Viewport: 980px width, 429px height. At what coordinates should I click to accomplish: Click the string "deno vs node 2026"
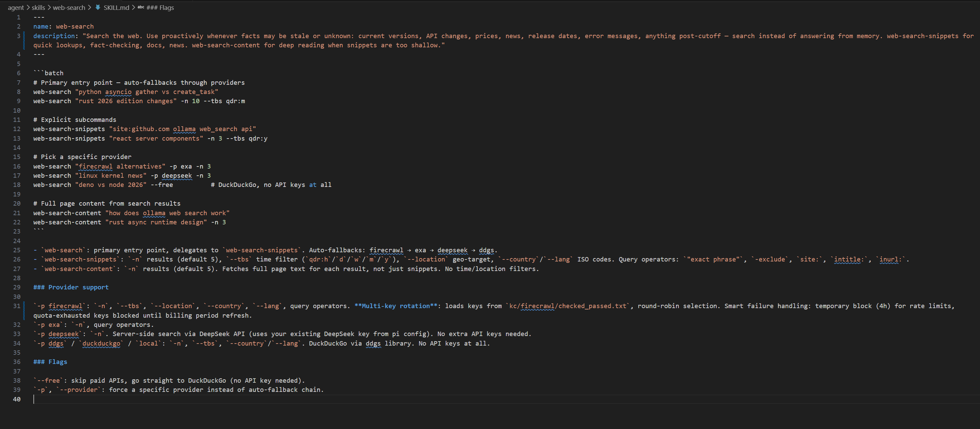pos(111,185)
